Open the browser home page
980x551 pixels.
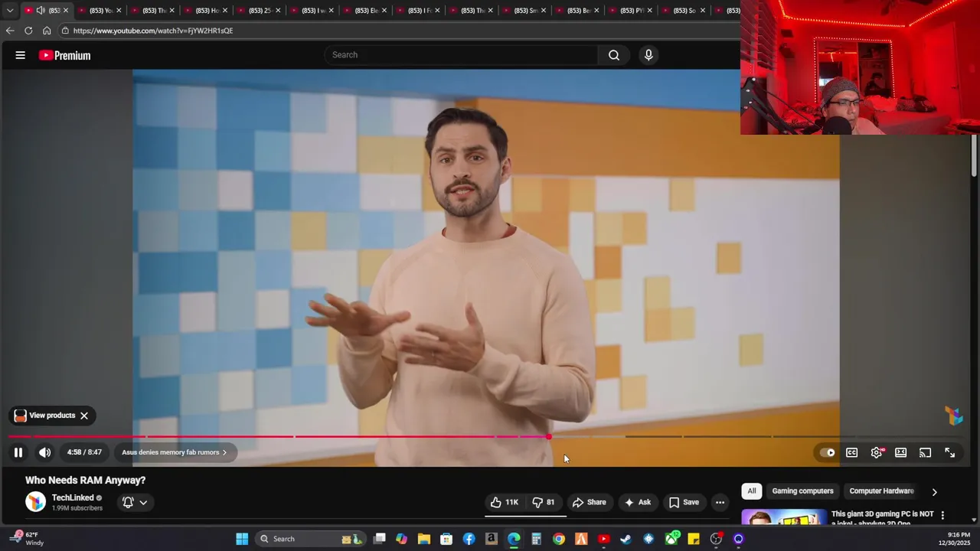point(47,31)
